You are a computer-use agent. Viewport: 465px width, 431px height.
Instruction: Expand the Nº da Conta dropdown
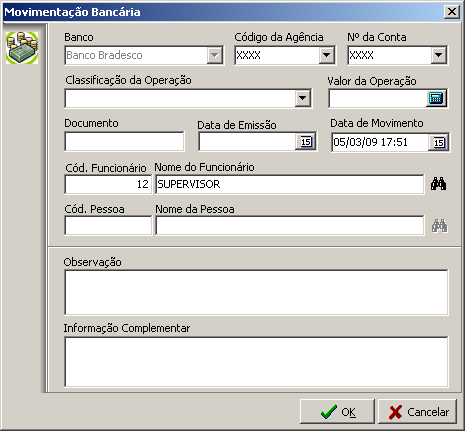click(438, 55)
